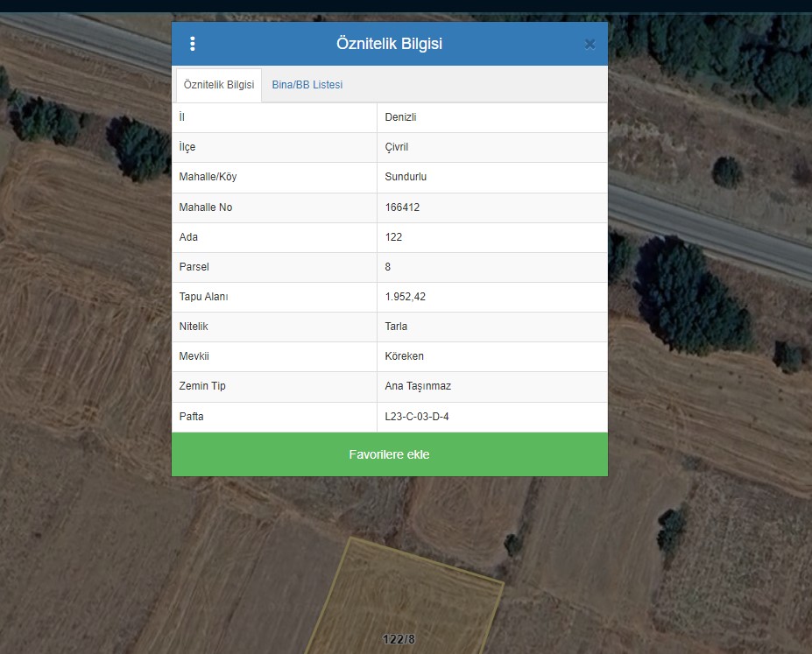The image size is (812, 654).
Task: Select the Ana Taşınmaz Zemin Tip value
Action: tap(418, 386)
